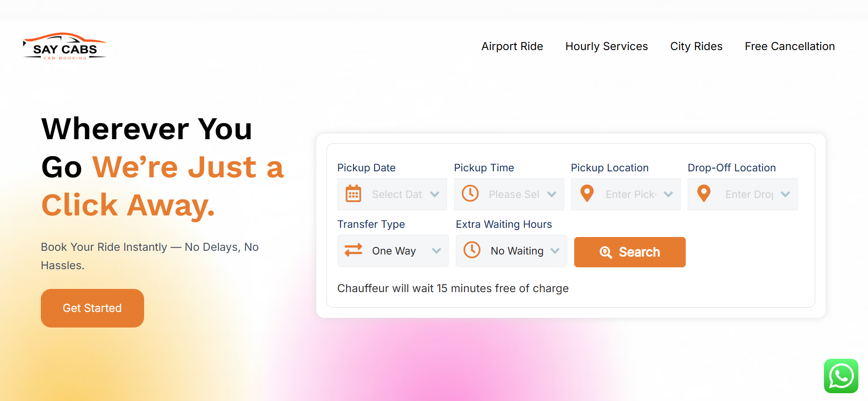The image size is (868, 401).
Task: Click the magnifier icon on Search button
Action: tap(606, 252)
